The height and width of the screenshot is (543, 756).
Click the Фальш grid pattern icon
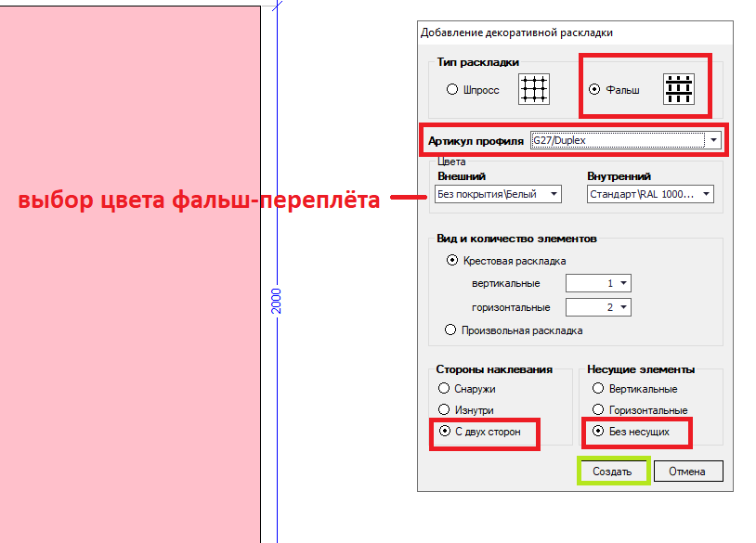(x=679, y=89)
